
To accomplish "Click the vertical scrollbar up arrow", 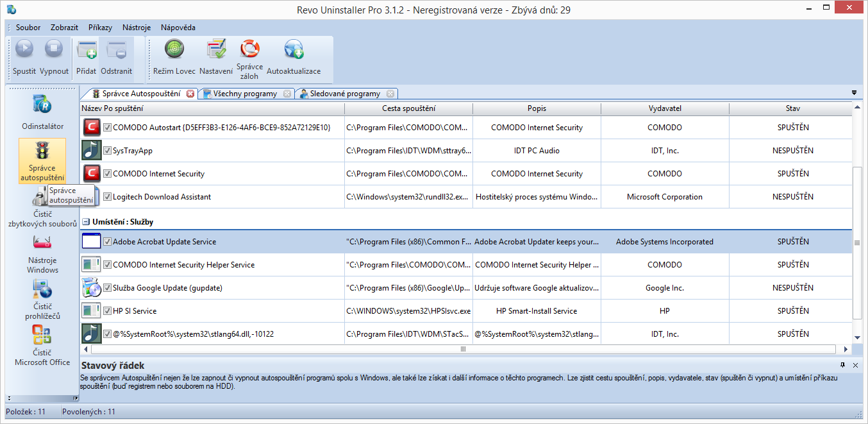I will (x=858, y=108).
